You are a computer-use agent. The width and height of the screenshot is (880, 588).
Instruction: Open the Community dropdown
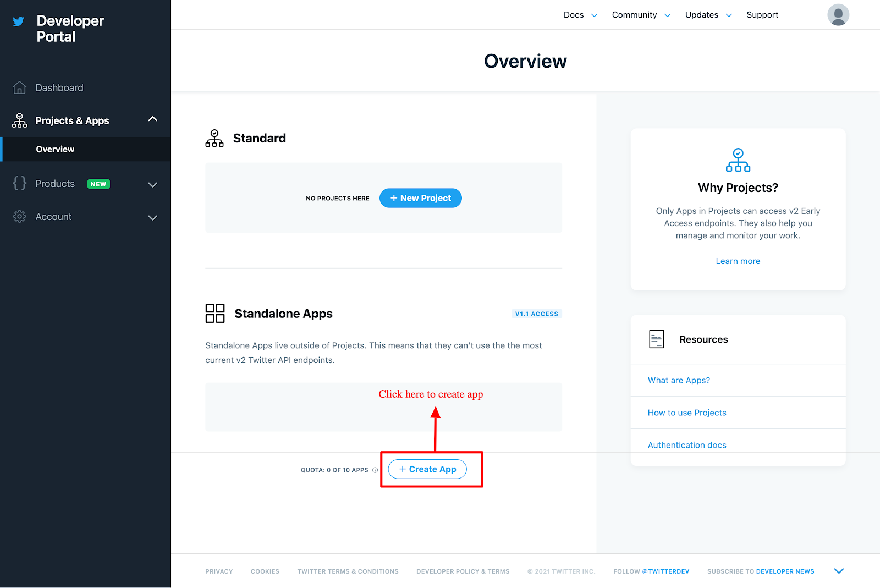[x=641, y=15]
